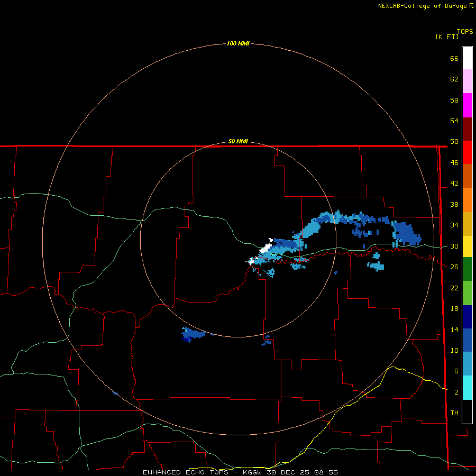Click the white color swatch beside 66

pyautogui.click(x=467, y=58)
